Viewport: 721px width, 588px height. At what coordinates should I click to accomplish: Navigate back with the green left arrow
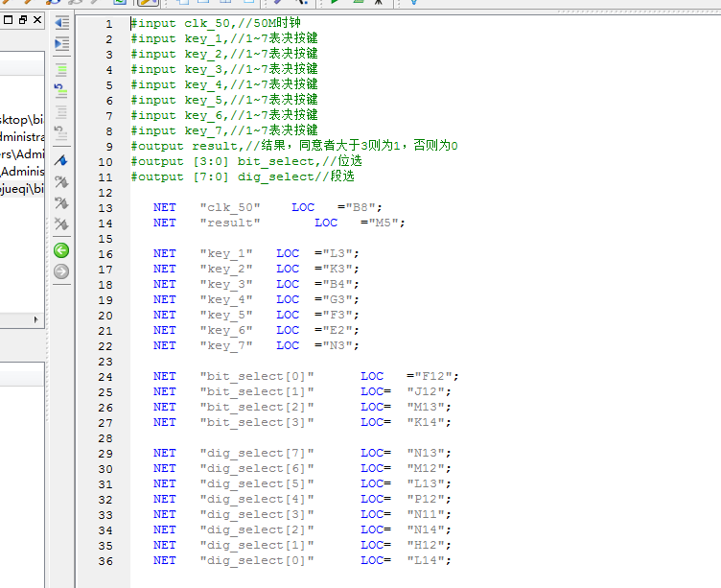pyautogui.click(x=61, y=250)
